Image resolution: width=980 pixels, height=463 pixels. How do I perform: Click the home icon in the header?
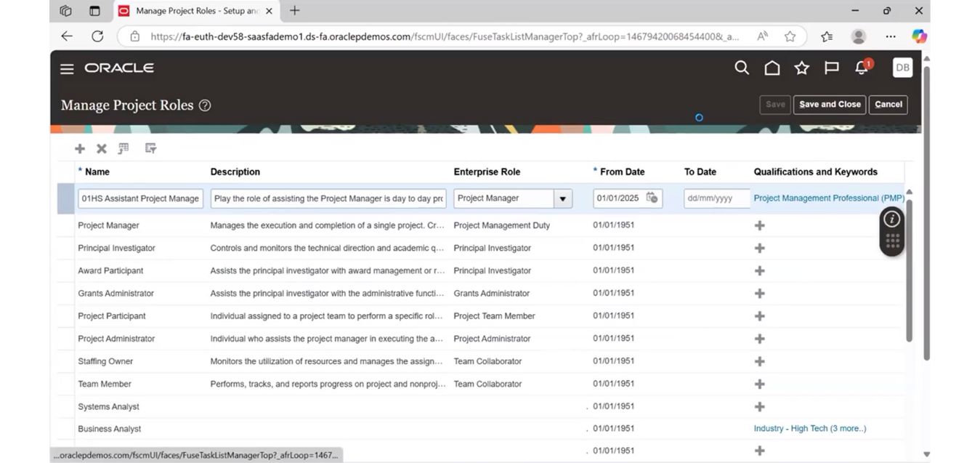point(772,67)
